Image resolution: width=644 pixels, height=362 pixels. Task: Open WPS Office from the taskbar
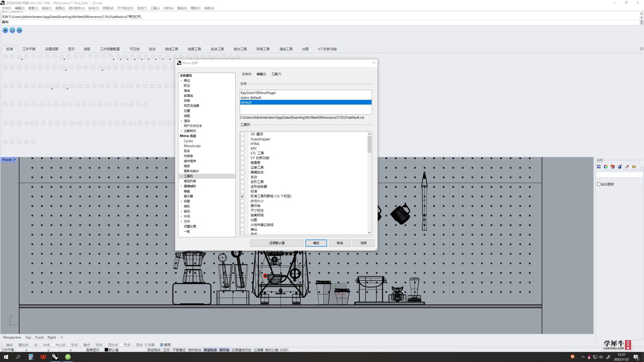pyautogui.click(x=43, y=357)
